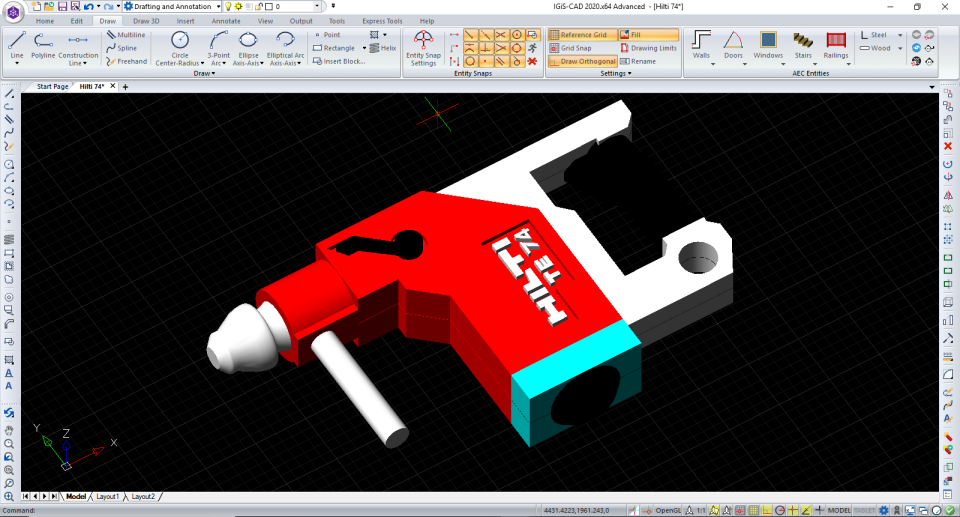Open the Annotate ribbon tab
The height and width of the screenshot is (517, 960).
(x=226, y=21)
